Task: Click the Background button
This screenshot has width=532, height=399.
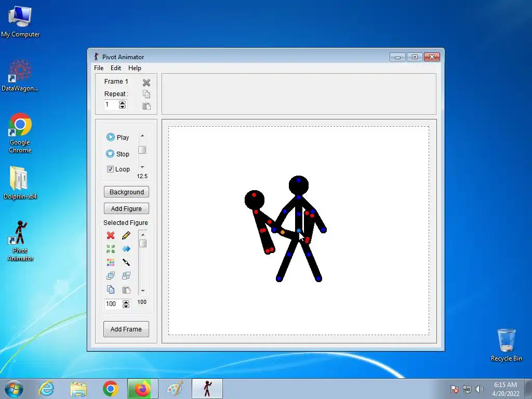Action: 127,192
